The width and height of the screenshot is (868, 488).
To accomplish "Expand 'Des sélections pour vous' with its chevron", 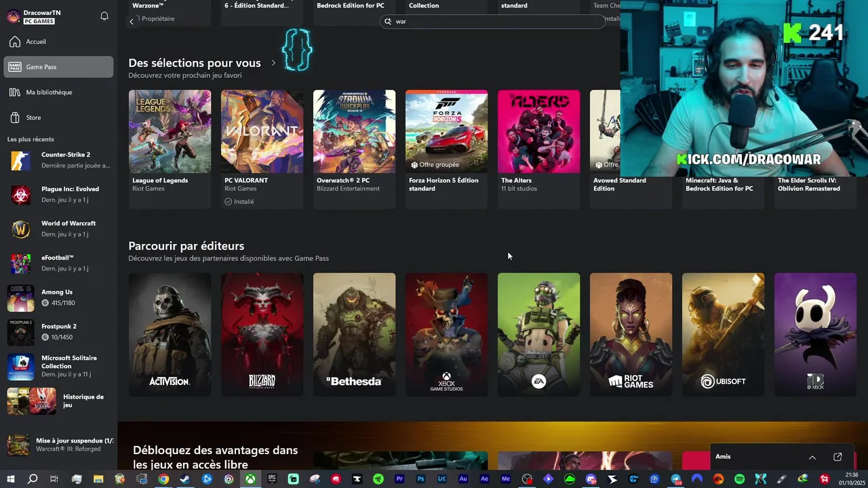I will tap(273, 63).
